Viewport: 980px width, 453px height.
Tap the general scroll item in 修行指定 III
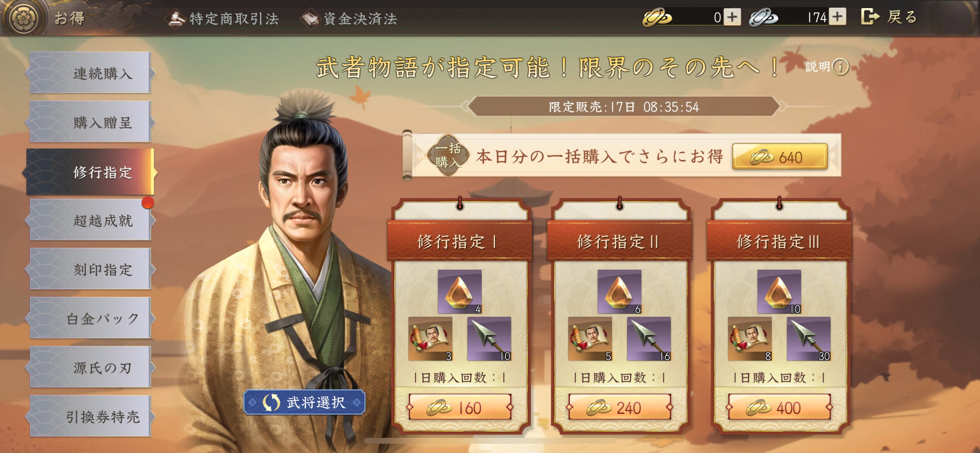point(750,339)
